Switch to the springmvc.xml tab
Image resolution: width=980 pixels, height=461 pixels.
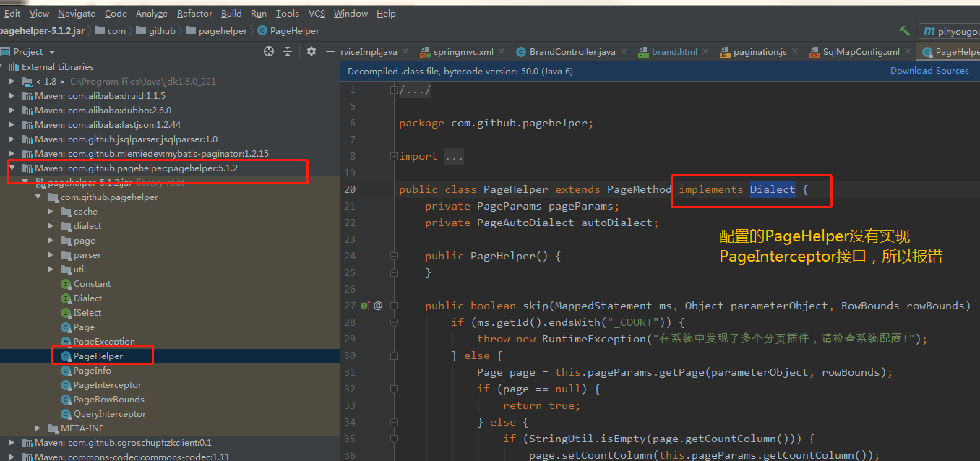(x=463, y=52)
